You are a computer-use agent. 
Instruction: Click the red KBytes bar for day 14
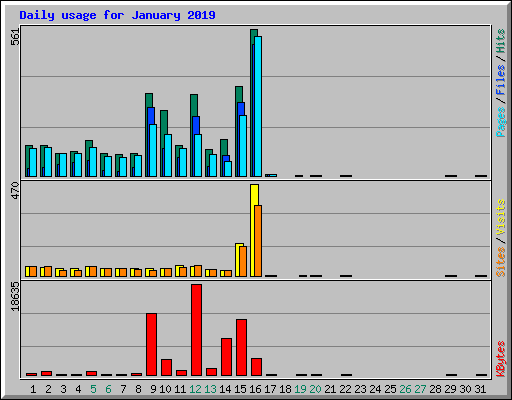pyautogui.click(x=226, y=357)
